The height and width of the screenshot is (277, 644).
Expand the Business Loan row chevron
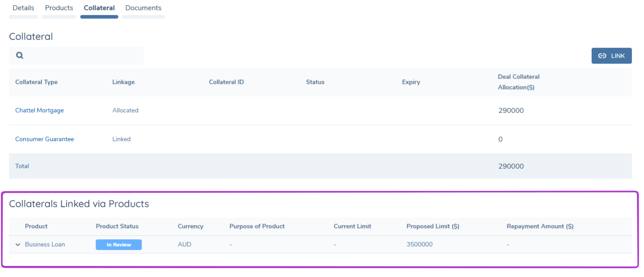tap(18, 245)
